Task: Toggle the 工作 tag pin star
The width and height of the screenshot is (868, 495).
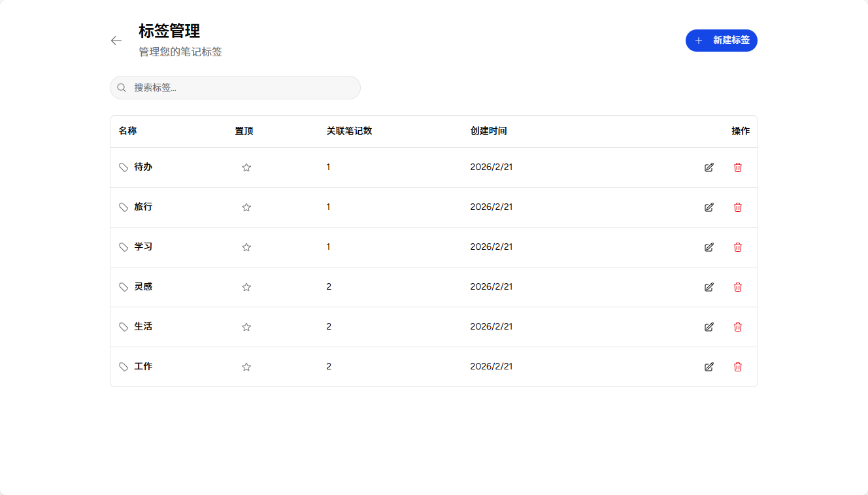Action: pos(246,367)
